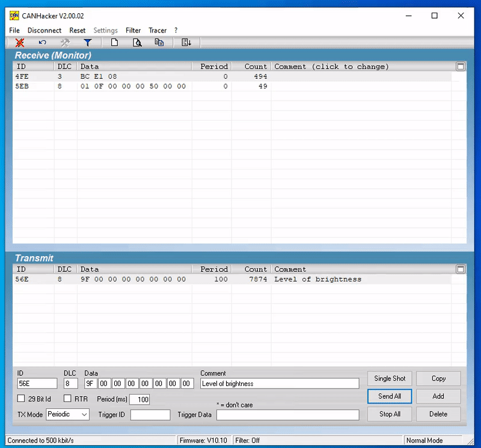Click the blue funnel filter icon
The image size is (481, 448).
coord(88,43)
